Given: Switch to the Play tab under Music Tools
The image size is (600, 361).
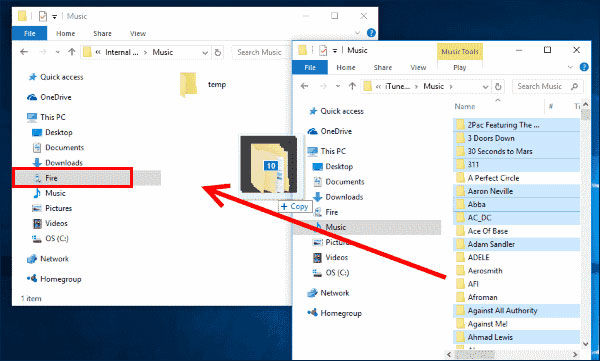Looking at the screenshot, I should click(x=460, y=67).
